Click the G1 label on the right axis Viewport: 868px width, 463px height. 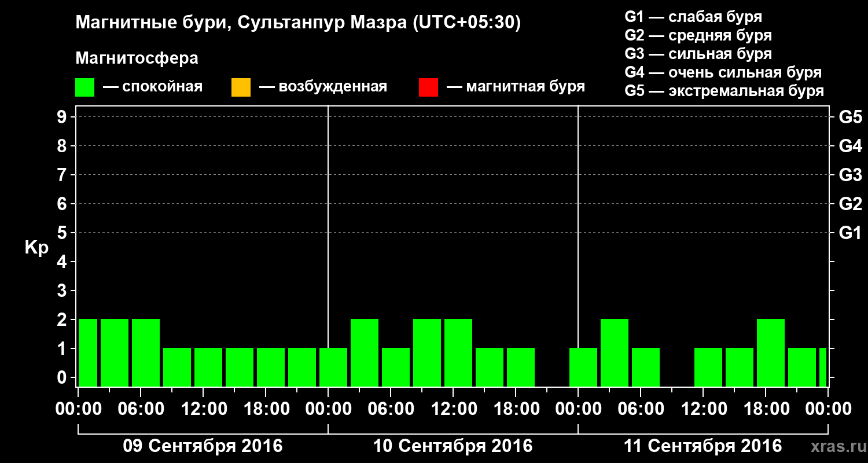tap(850, 233)
